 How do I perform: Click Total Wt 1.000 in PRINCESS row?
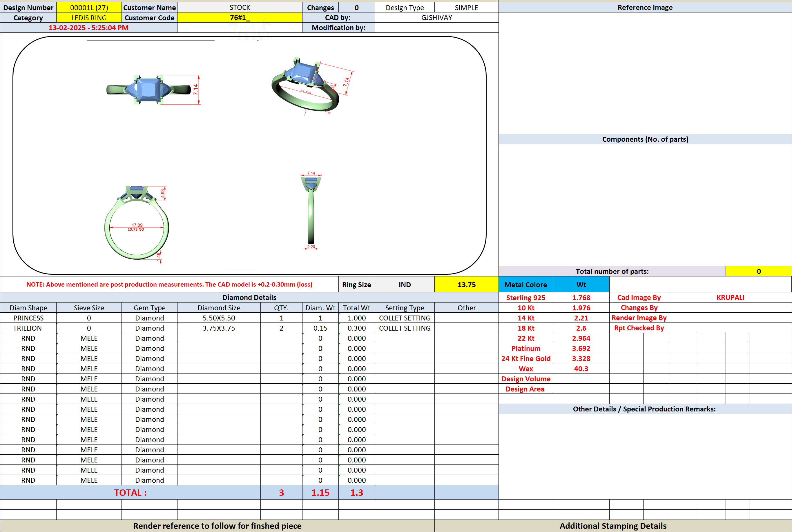click(x=356, y=318)
